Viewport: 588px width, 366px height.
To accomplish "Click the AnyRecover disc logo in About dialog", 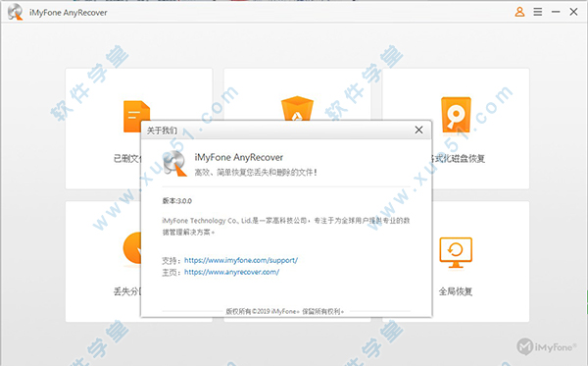I will click(175, 164).
